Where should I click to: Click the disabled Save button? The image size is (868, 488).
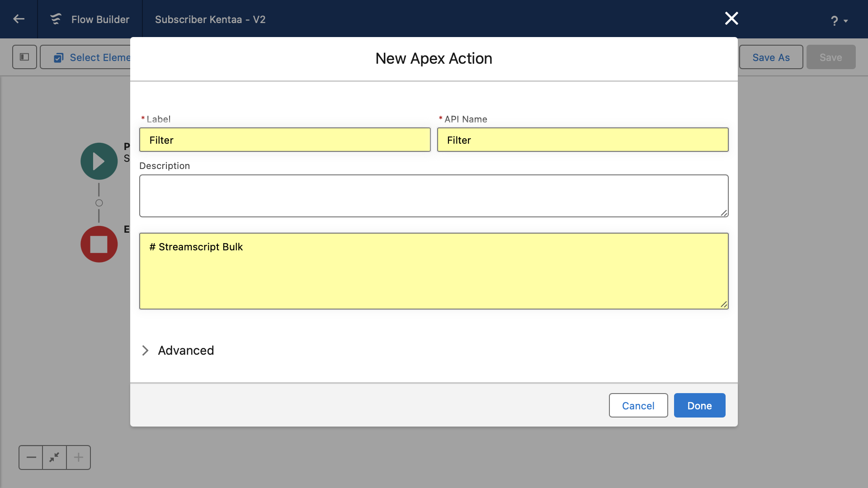[x=830, y=57]
